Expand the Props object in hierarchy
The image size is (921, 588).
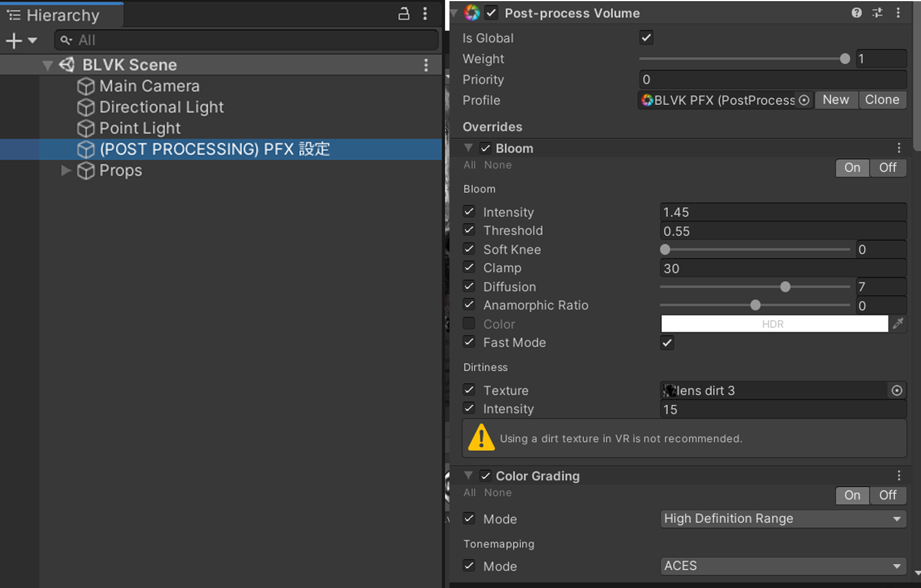(x=66, y=171)
